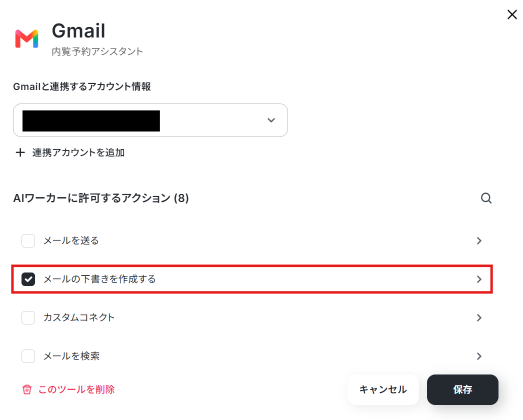Enable the カスタムコネクト checkbox

(x=28, y=317)
